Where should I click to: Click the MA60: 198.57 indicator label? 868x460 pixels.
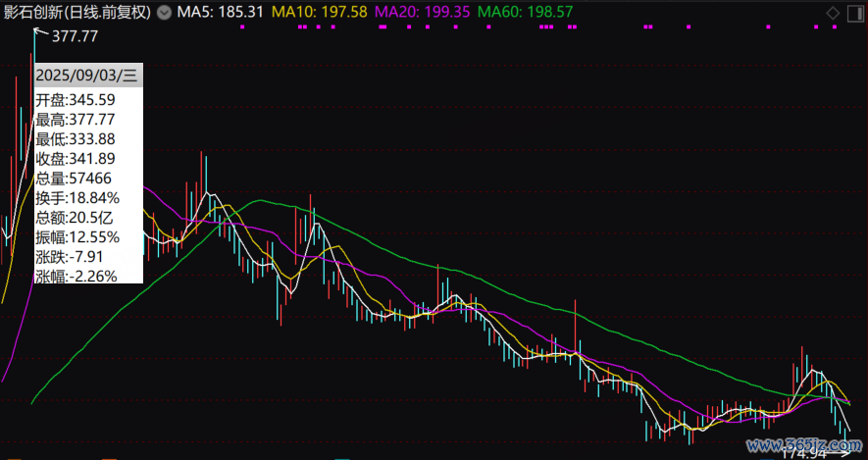(x=525, y=12)
